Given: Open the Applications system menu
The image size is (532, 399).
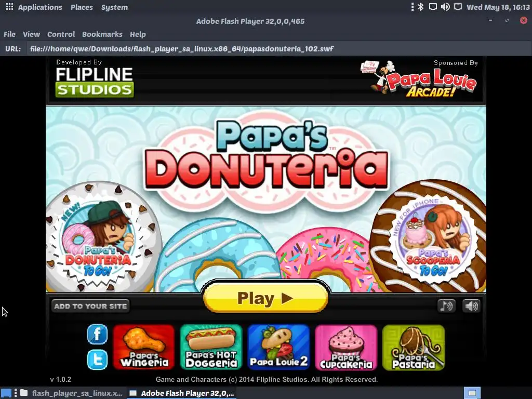Looking at the screenshot, I should tap(40, 7).
